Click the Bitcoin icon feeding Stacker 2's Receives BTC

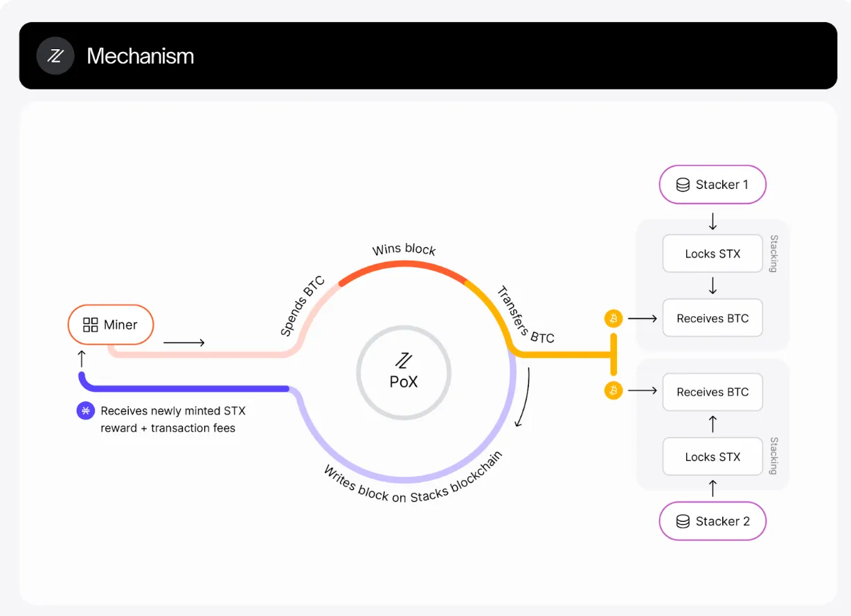(x=613, y=391)
